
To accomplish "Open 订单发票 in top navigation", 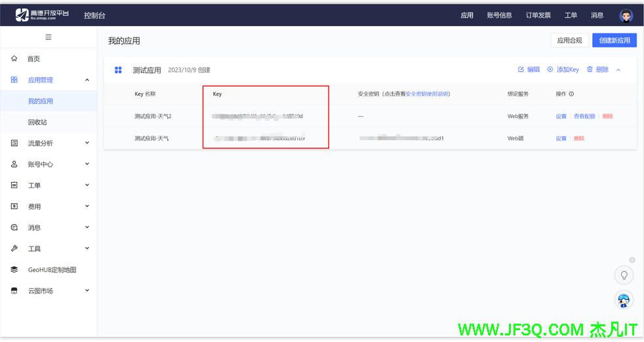I will pos(538,15).
